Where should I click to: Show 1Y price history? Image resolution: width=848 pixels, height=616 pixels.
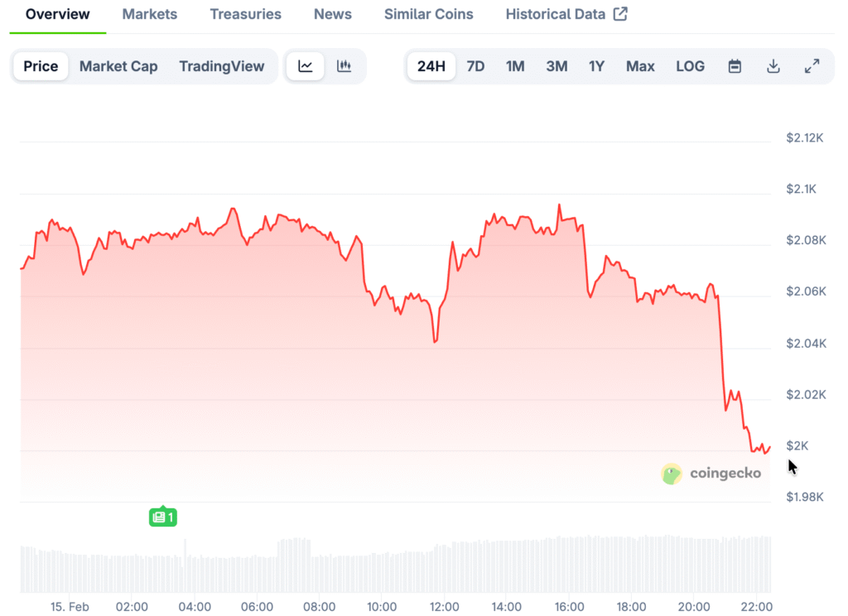point(596,66)
